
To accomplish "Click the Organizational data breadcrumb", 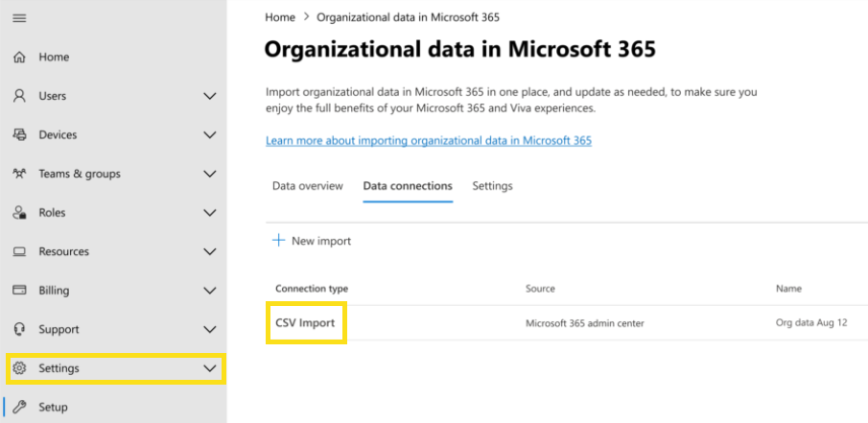I will (x=408, y=17).
